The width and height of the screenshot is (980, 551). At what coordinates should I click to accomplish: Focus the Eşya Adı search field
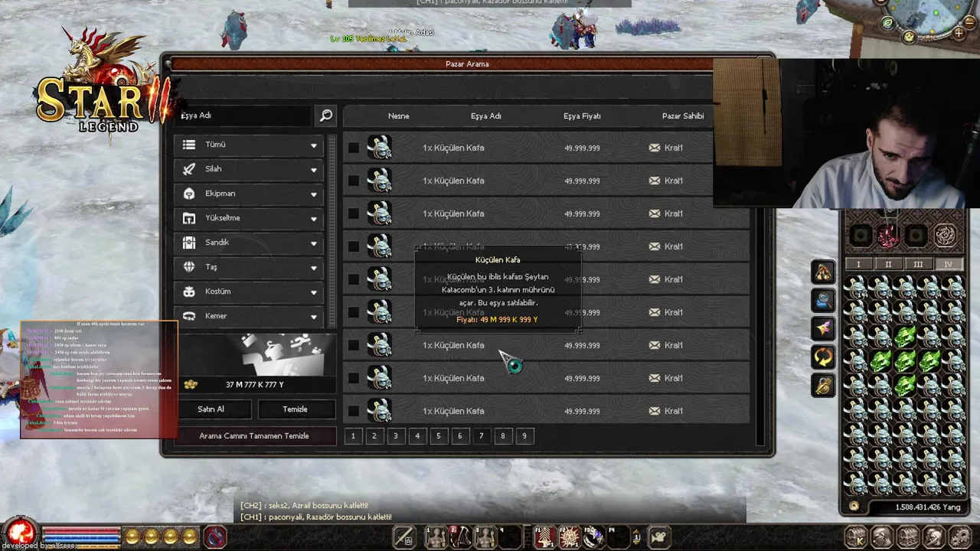point(244,116)
